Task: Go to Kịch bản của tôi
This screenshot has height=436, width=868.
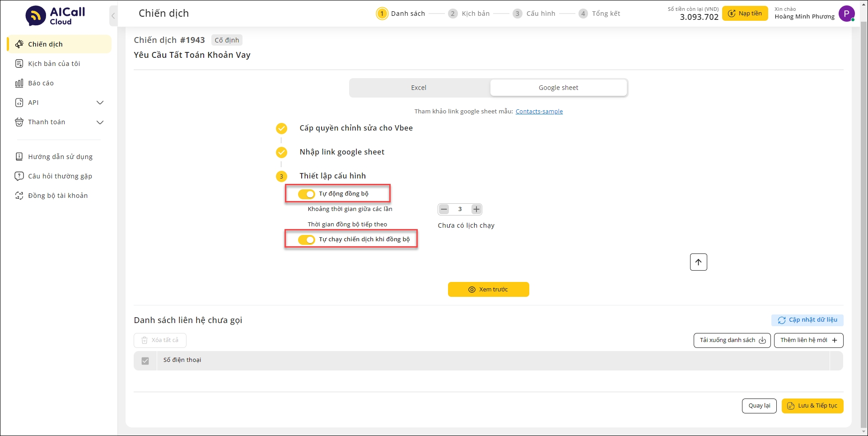Action: [x=54, y=64]
